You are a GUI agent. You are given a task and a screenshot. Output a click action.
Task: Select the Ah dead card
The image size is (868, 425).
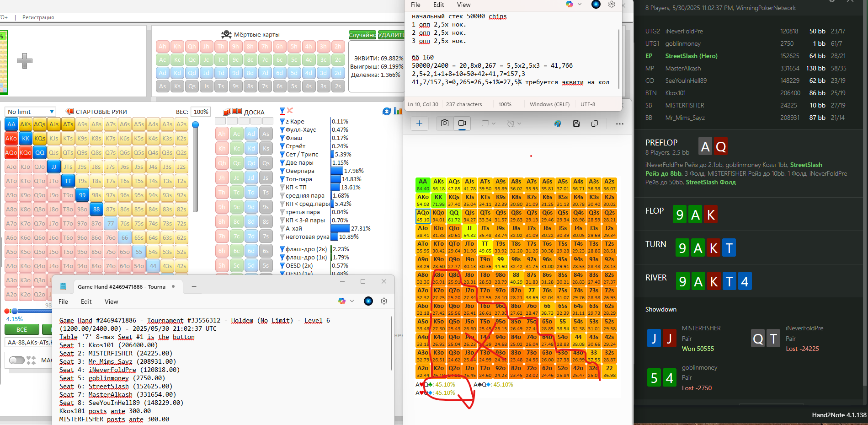click(x=162, y=46)
